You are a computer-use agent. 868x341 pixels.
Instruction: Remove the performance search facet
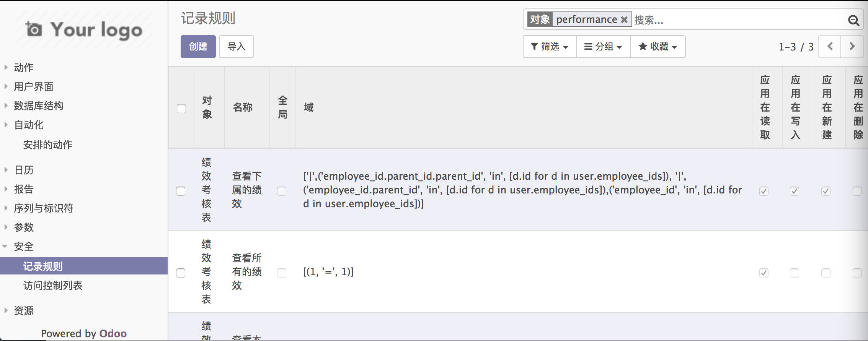[624, 19]
